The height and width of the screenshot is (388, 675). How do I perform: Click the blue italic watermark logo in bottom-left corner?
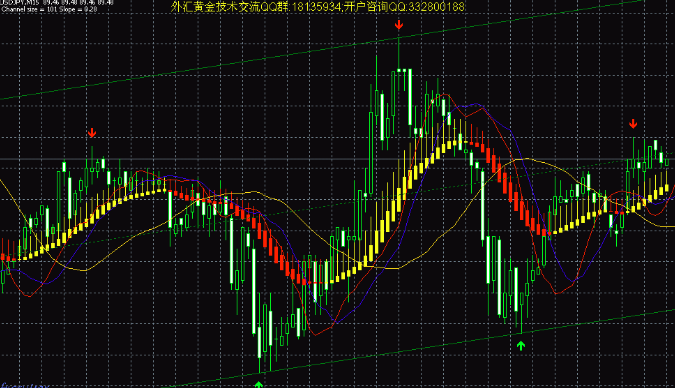tap(25, 385)
